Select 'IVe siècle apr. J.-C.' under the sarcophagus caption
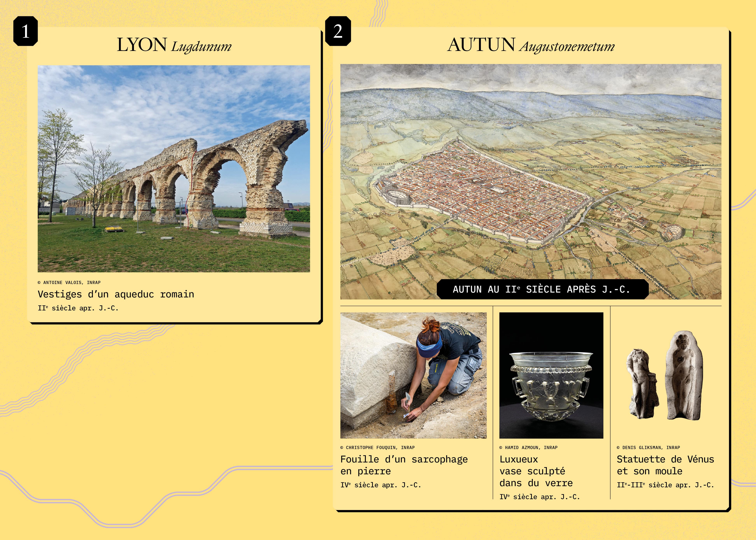 click(381, 485)
